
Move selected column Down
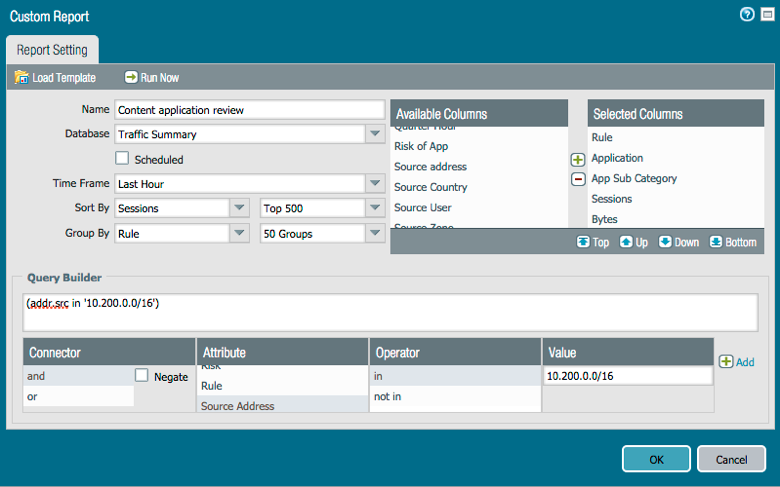coord(666,242)
